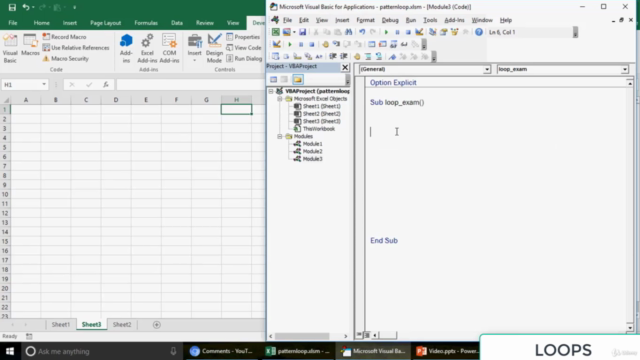
Task: Toggle Design Mode on VBA standard toolbar
Action: (x=419, y=32)
